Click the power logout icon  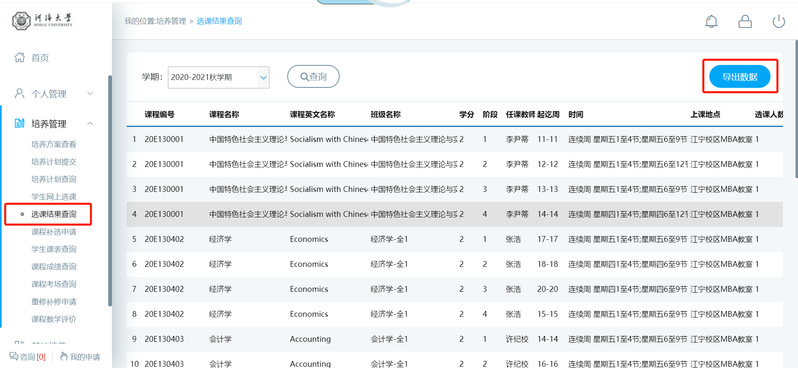click(779, 21)
